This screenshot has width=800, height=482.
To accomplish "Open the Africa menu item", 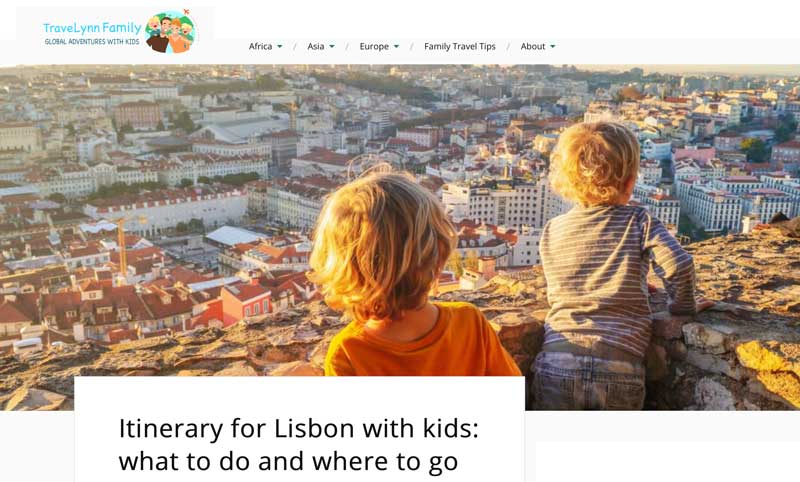I will 260,46.
